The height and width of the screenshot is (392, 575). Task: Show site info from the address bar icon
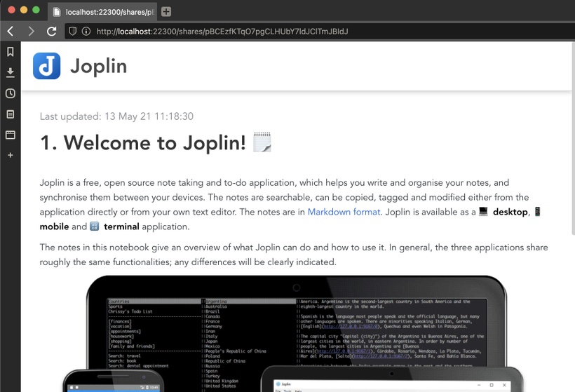[86, 32]
